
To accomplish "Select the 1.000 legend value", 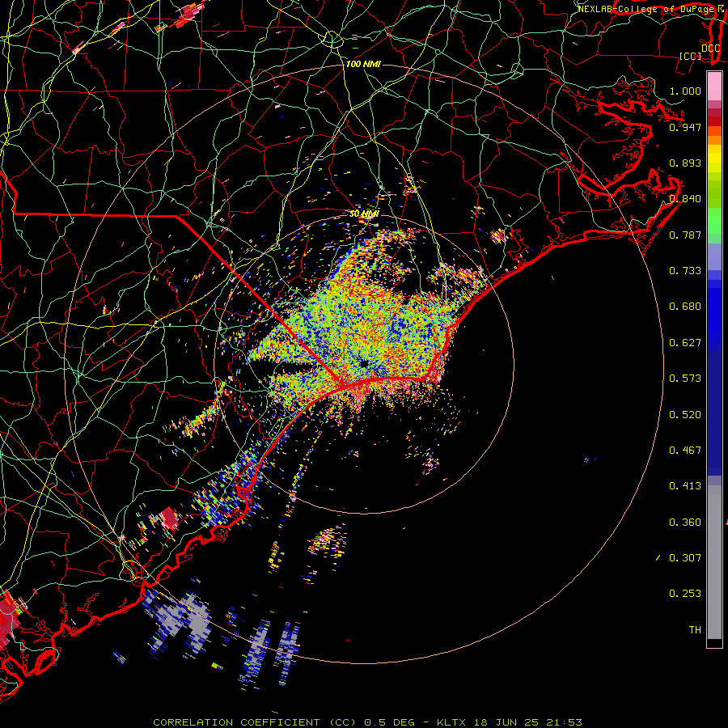I will point(685,91).
